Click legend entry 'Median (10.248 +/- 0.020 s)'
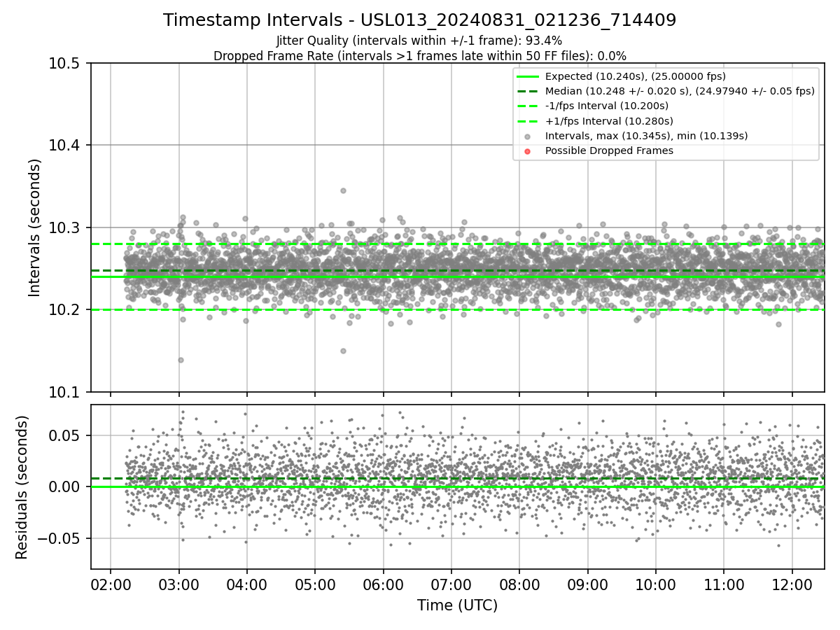The height and width of the screenshot is (630, 840). pyautogui.click(x=680, y=91)
